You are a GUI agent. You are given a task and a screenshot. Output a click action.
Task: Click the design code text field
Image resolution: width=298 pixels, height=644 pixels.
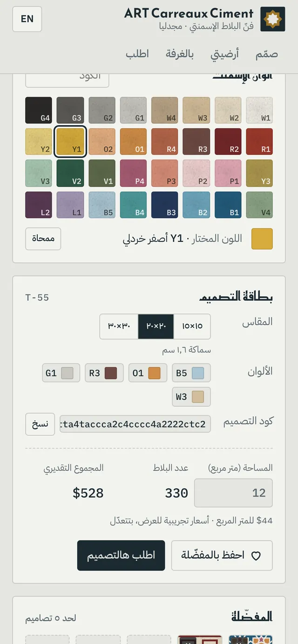pyautogui.click(x=135, y=424)
